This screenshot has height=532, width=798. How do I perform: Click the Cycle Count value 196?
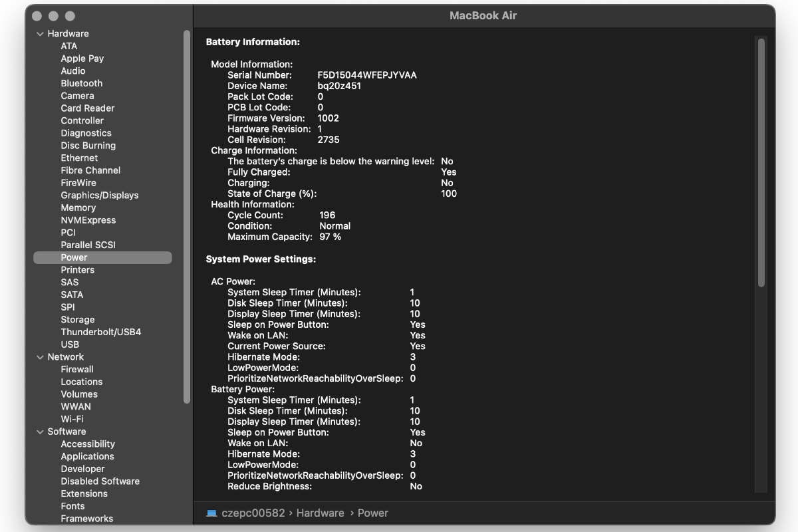(x=327, y=215)
